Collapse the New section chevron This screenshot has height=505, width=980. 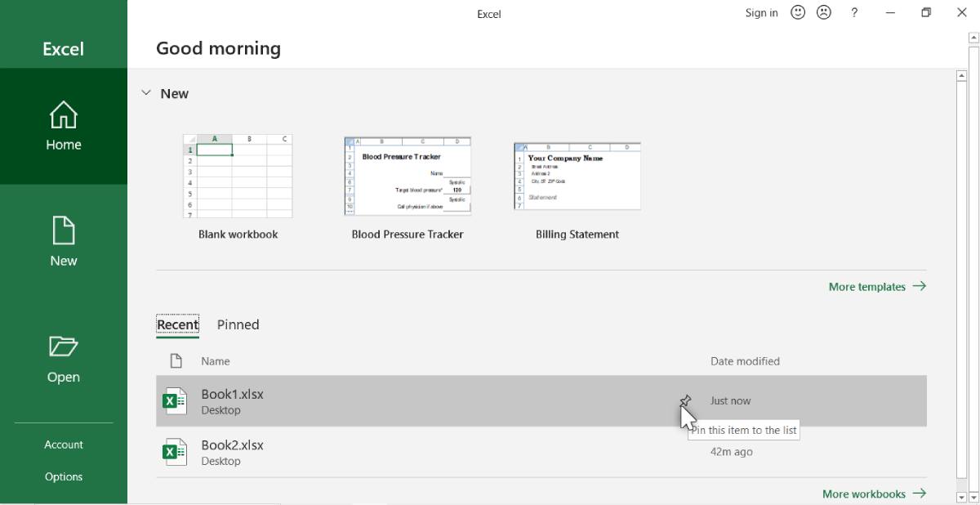click(146, 93)
